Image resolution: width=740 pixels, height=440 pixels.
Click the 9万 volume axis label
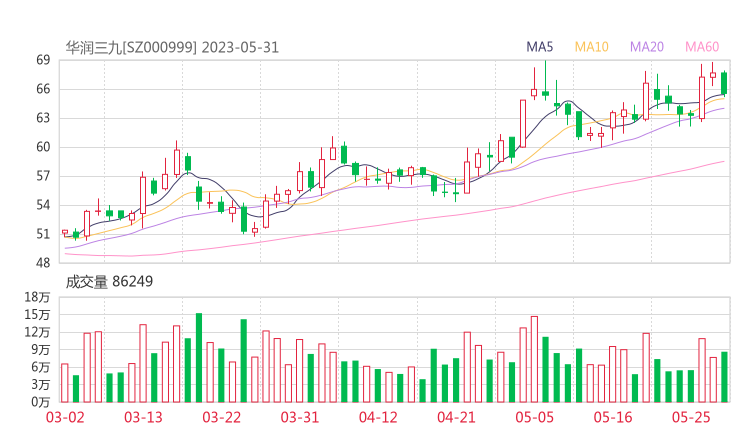41,350
